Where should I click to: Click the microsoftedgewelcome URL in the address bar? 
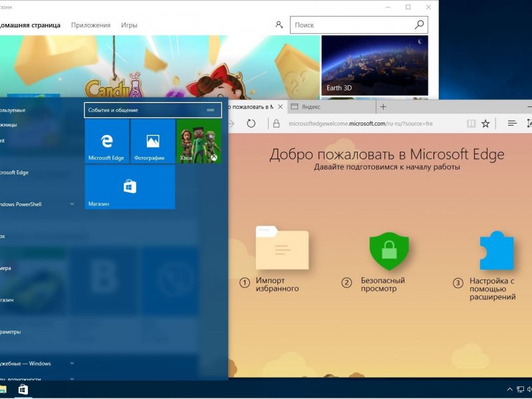pos(360,124)
